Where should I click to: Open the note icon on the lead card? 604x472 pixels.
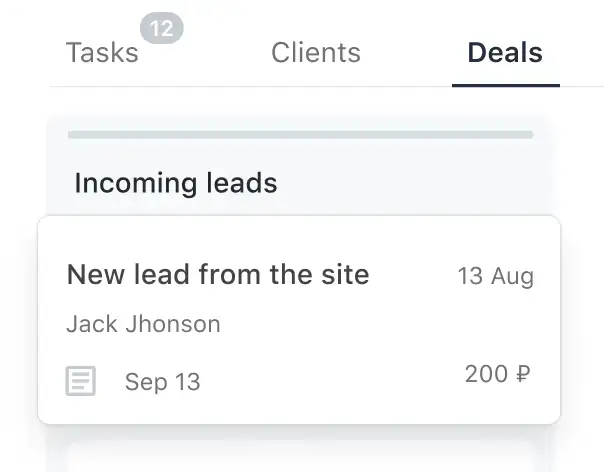[x=81, y=381]
